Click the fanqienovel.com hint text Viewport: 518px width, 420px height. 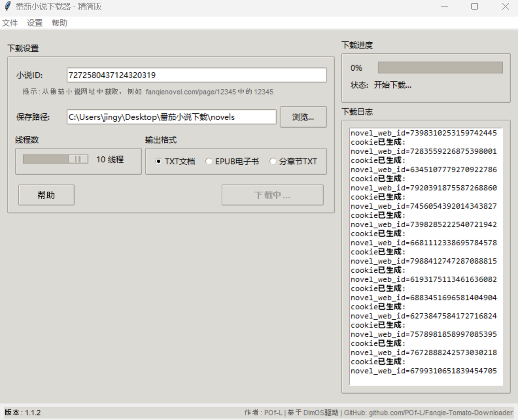coord(148,92)
